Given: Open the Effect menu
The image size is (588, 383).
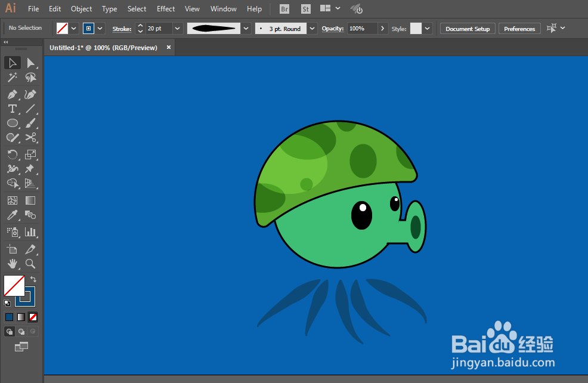Looking at the screenshot, I should [166, 8].
